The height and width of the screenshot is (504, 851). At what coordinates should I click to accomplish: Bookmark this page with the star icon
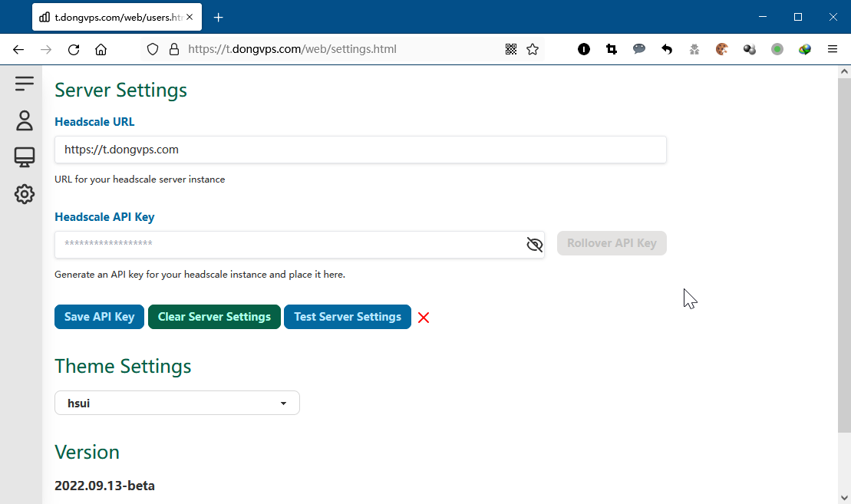coord(533,49)
